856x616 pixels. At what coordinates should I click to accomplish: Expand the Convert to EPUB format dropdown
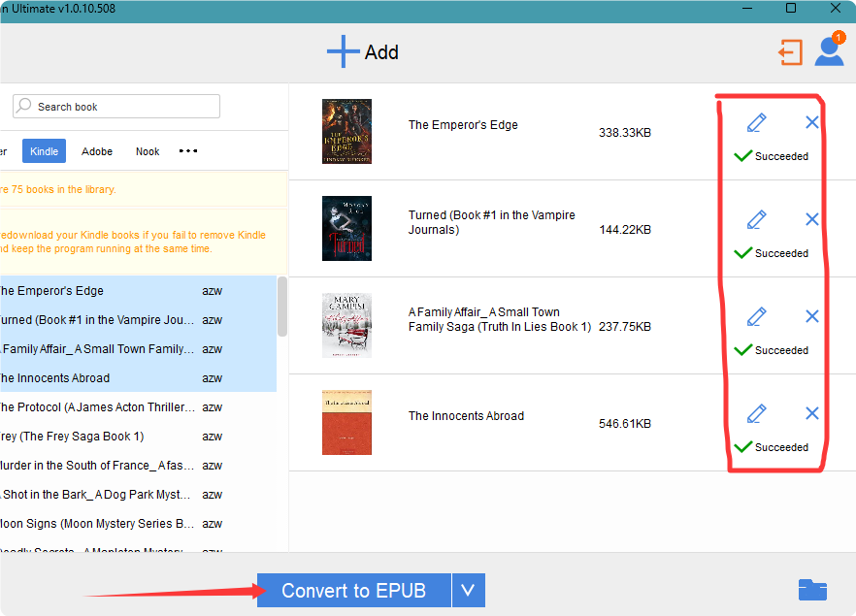(468, 590)
